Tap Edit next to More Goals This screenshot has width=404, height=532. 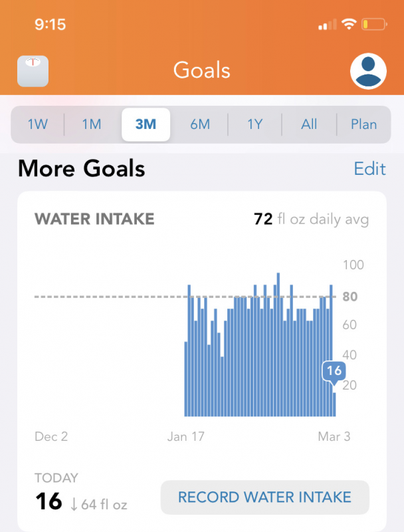click(x=369, y=168)
